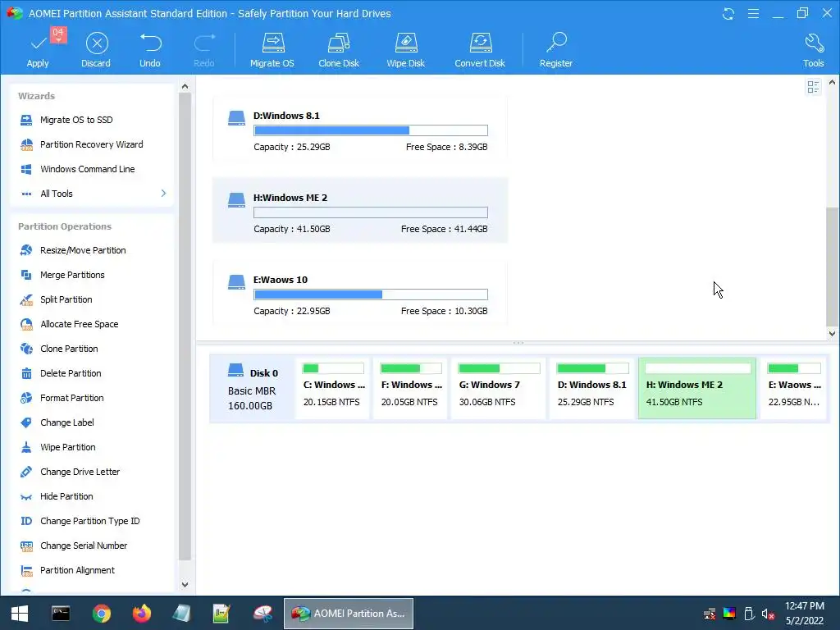Launch Google Chrome from the taskbar
Viewport: 840px width, 630px height.
click(x=101, y=614)
